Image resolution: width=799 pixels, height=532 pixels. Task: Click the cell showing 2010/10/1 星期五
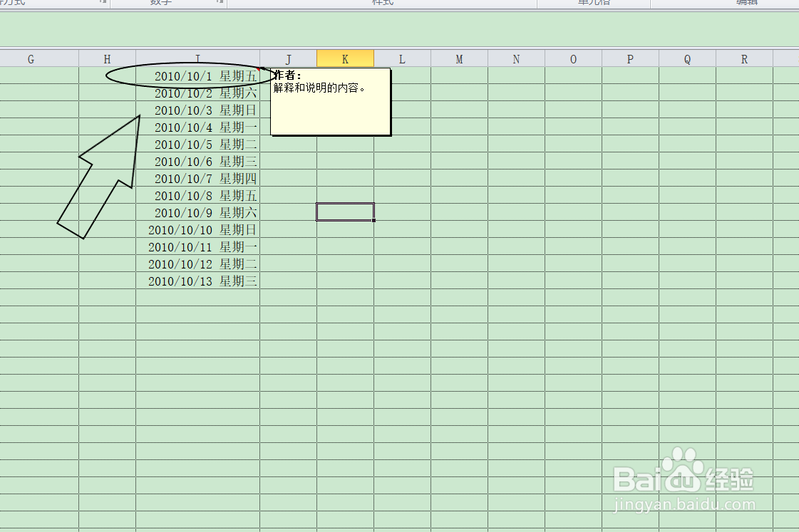(x=197, y=76)
